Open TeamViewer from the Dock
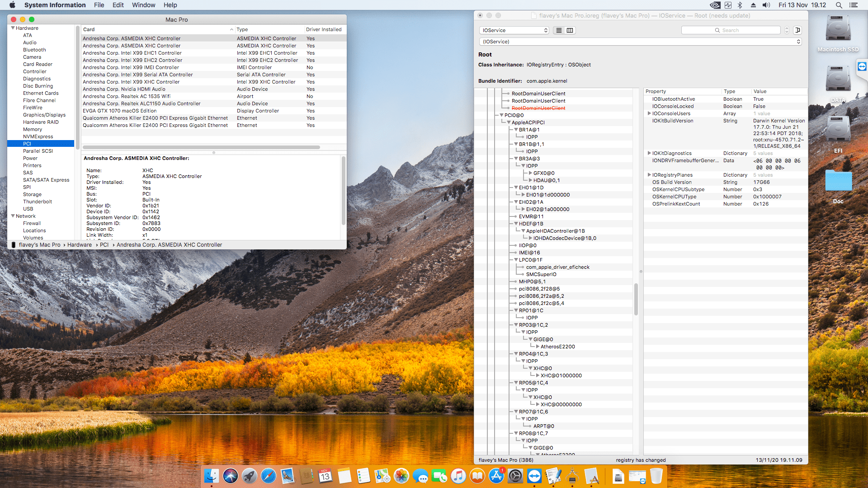The width and height of the screenshot is (868, 488). [x=534, y=476]
